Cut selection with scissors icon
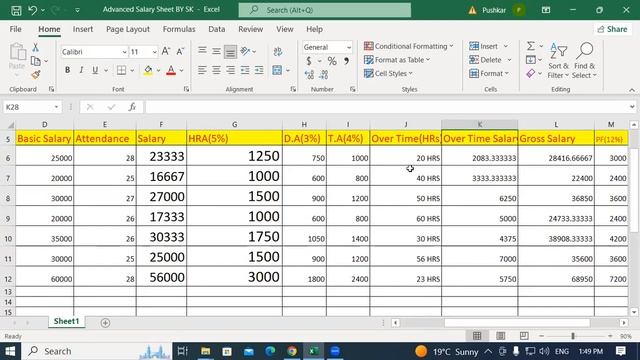The height and width of the screenshot is (360, 640). [x=36, y=48]
